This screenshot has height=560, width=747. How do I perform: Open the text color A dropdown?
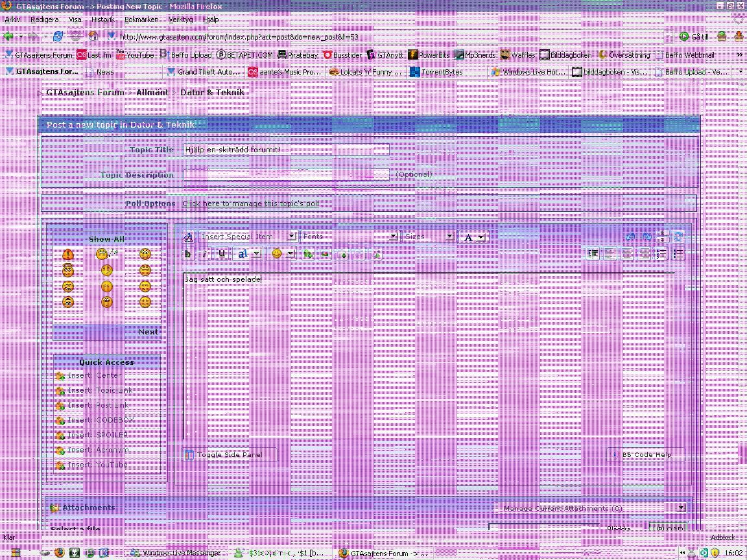(x=473, y=237)
